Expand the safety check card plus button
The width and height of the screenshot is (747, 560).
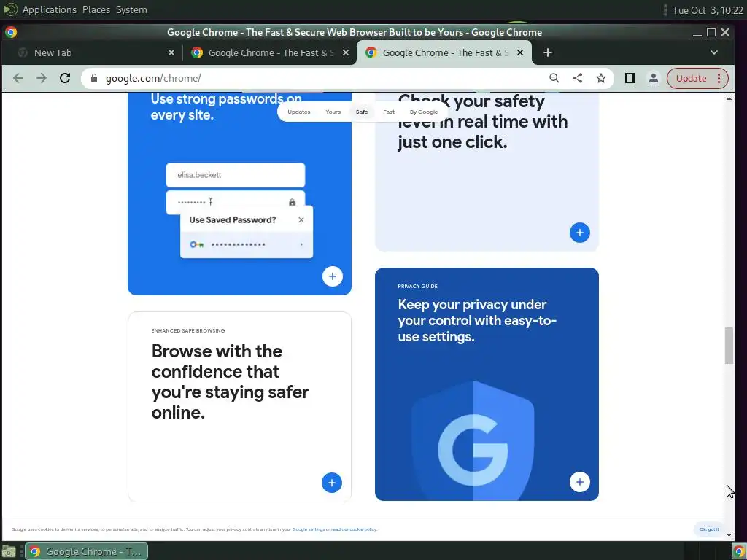pyautogui.click(x=579, y=233)
